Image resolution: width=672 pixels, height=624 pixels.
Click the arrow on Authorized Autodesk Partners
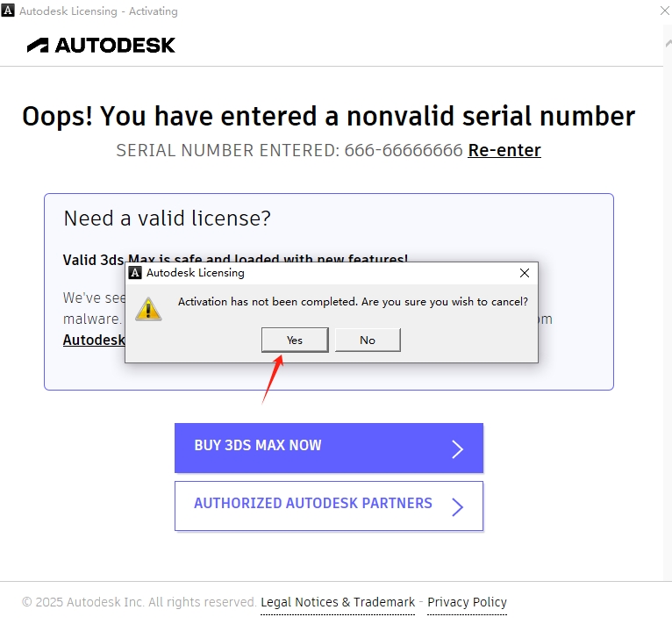pos(457,506)
